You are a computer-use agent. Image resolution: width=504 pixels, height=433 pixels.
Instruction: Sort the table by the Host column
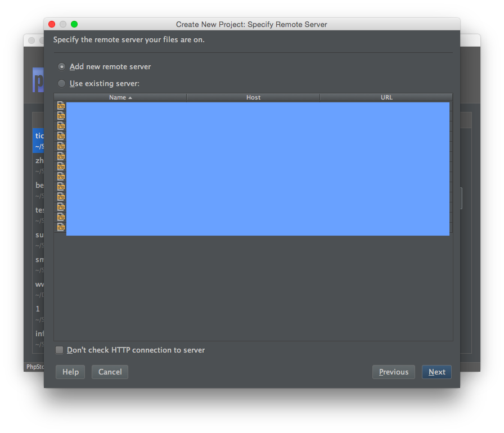tap(253, 97)
